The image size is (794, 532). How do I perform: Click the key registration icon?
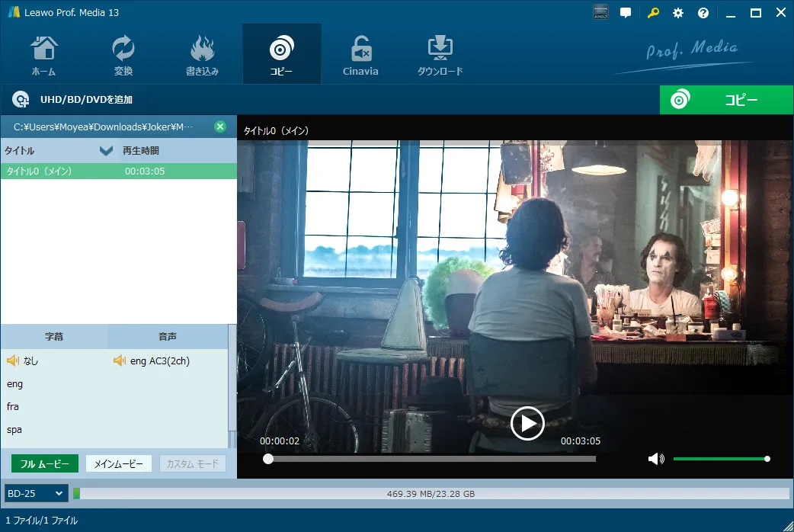coord(653,13)
